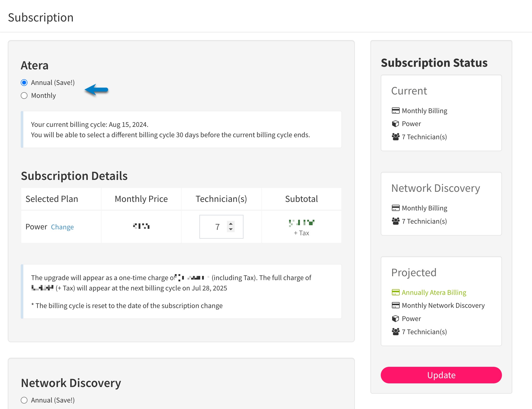The width and height of the screenshot is (532, 409).
Task: Click "Power" text in the Current card
Action: point(411,124)
